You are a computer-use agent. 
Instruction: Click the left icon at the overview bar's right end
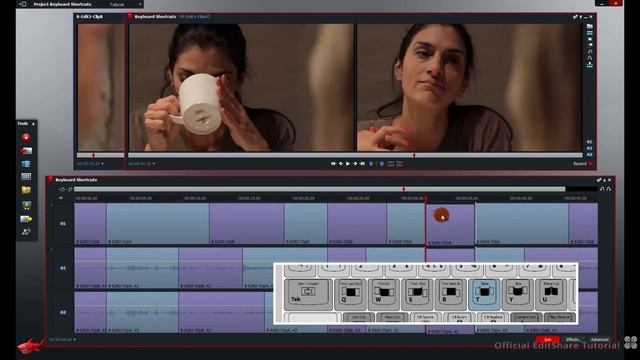(x=602, y=189)
